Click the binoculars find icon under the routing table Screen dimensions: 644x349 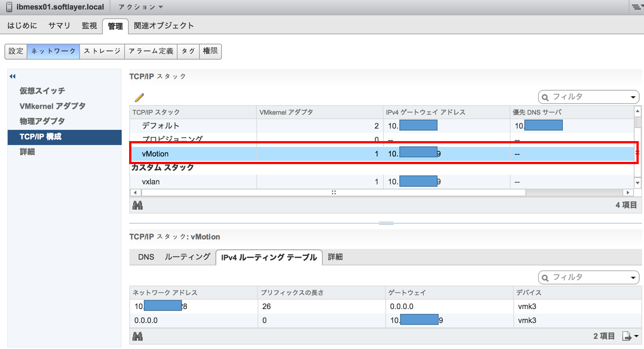pyautogui.click(x=138, y=336)
